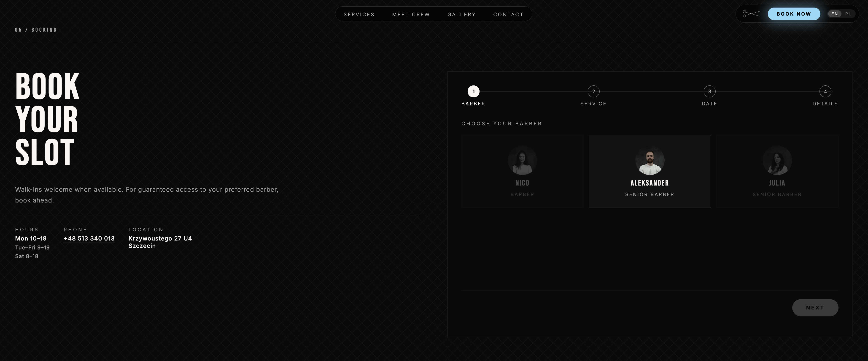
Task: Jump to step 3 Date circle
Action: pos(709,91)
